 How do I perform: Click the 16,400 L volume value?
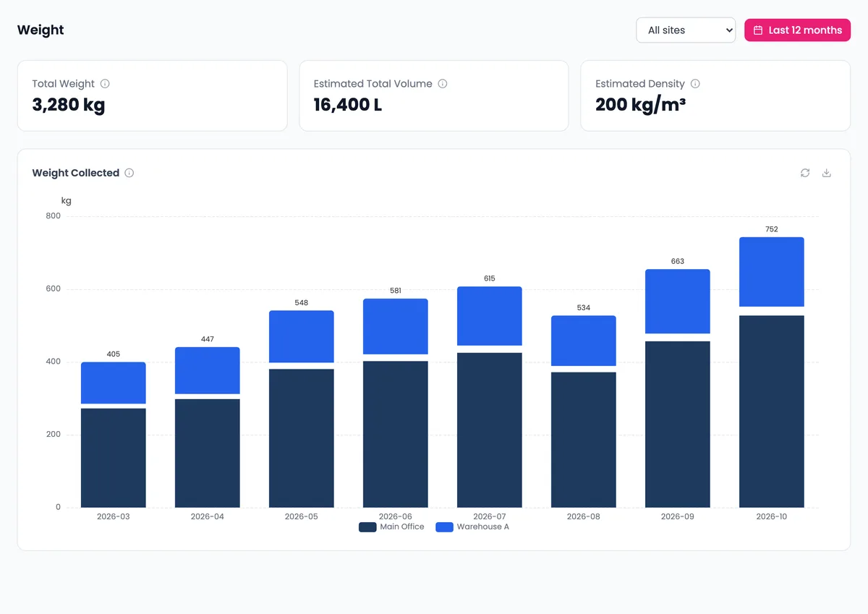[x=348, y=105]
